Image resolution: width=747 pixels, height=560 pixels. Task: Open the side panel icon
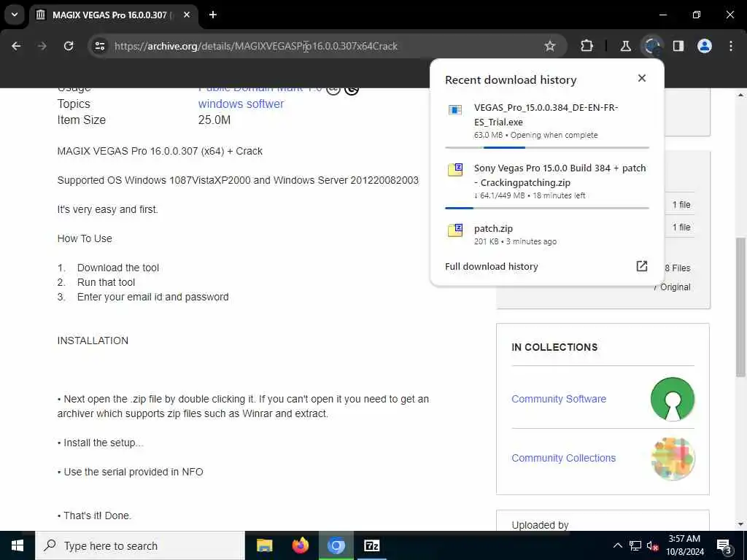point(678,46)
